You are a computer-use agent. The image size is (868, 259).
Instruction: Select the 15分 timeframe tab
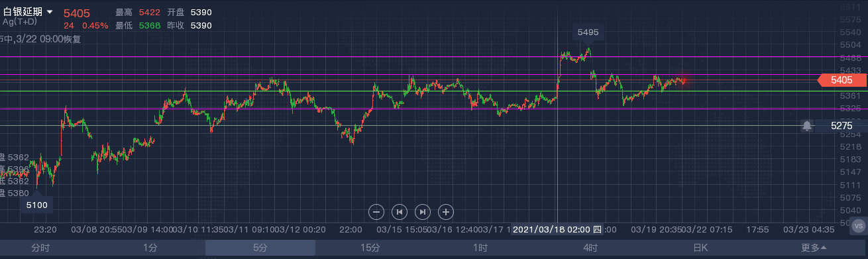tap(370, 248)
